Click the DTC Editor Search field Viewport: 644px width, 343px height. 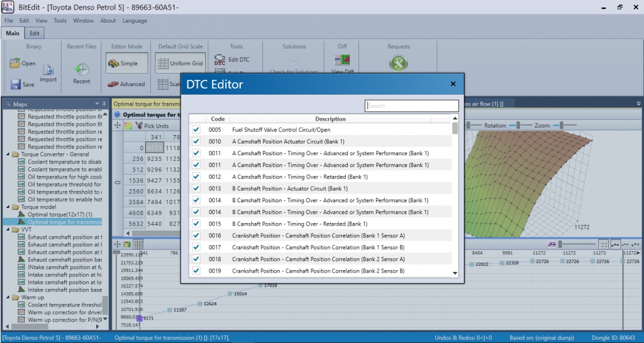[412, 106]
